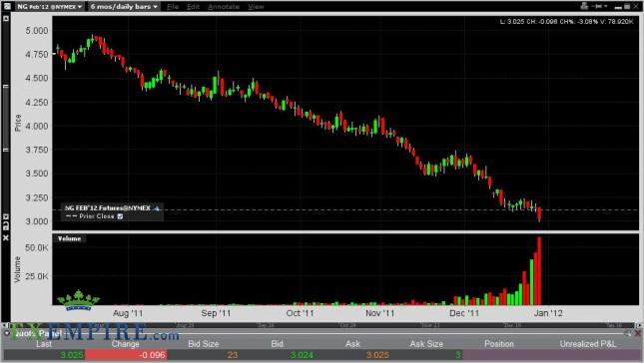This screenshot has height=363, width=644.
Task: Click the Change column header
Action: 125,344
